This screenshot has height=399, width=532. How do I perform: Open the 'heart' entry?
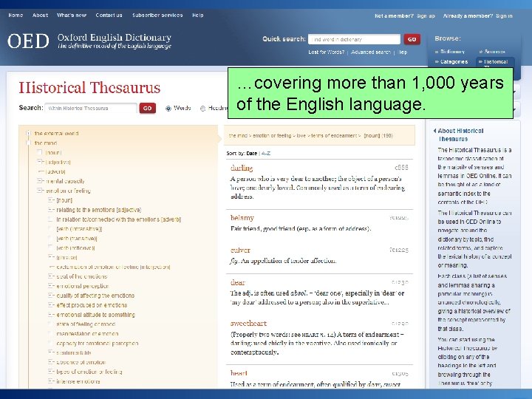[x=239, y=373]
